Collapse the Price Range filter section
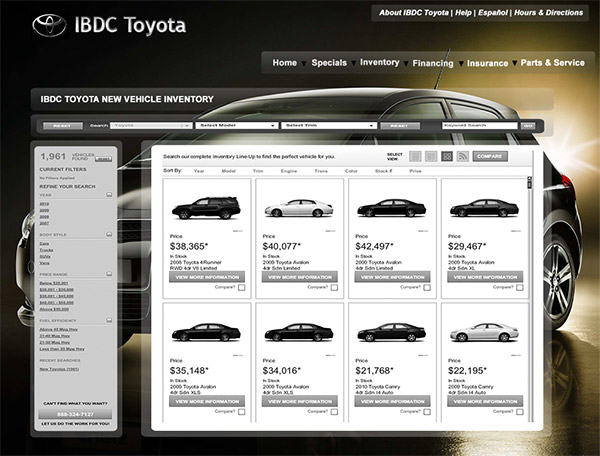The height and width of the screenshot is (456, 600). click(x=109, y=274)
